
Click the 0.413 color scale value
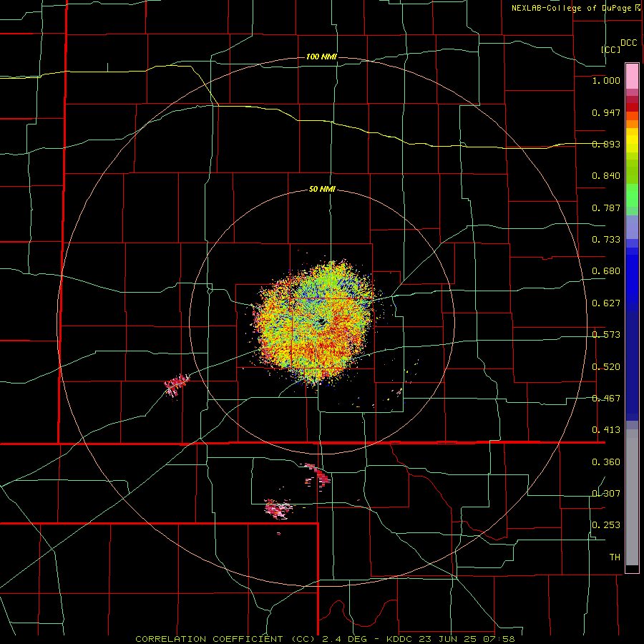pos(606,430)
